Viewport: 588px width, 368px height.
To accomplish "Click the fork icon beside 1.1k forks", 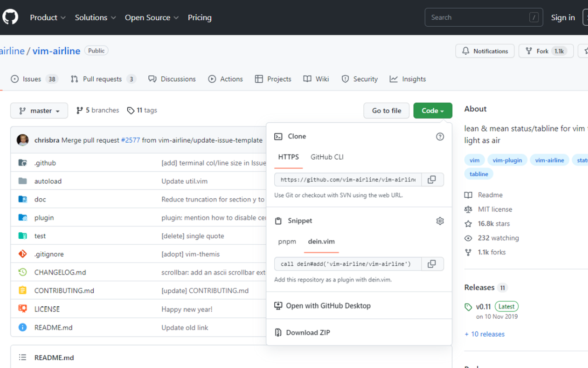I will point(468,253).
